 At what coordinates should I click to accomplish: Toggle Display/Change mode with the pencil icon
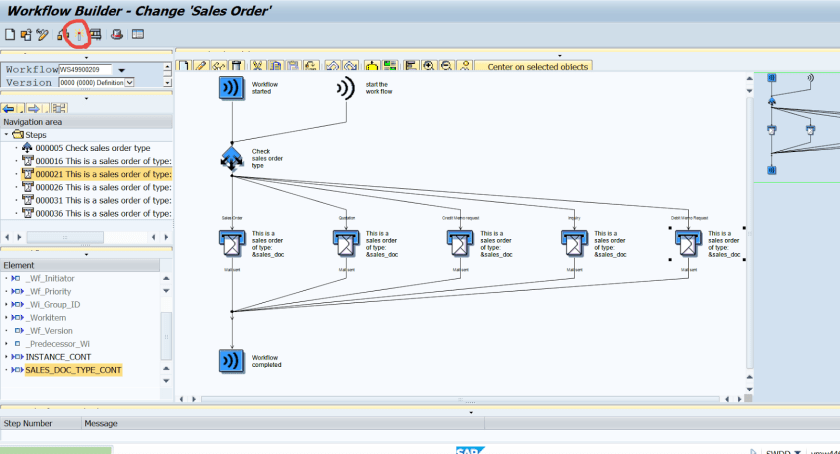click(42, 35)
